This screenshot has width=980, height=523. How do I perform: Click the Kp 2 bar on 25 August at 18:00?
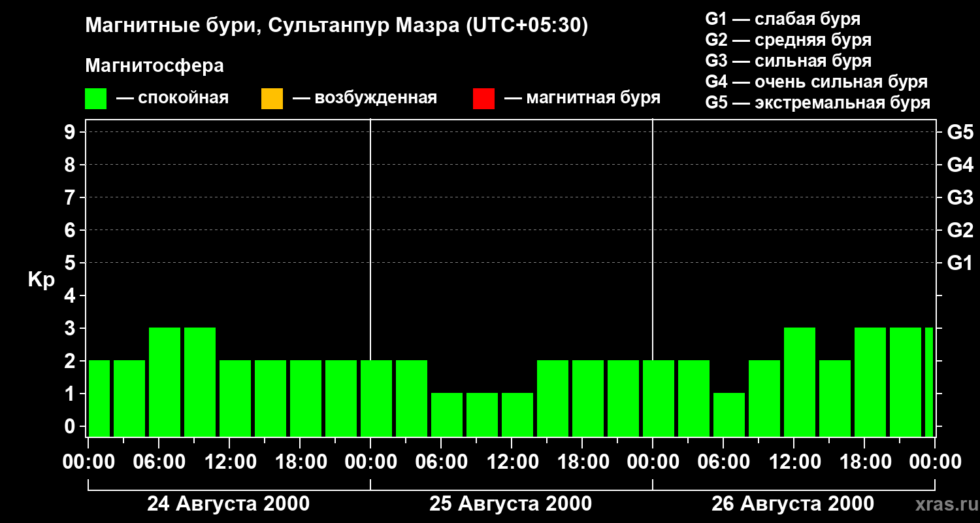[588, 398]
